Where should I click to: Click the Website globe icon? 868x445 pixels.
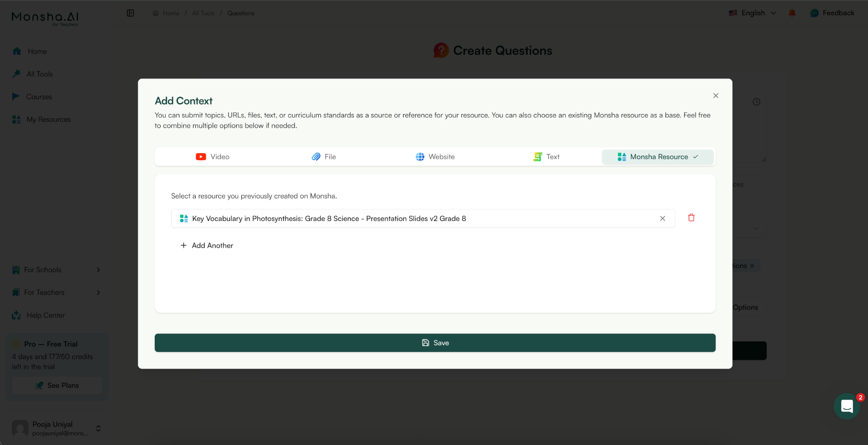tap(420, 157)
